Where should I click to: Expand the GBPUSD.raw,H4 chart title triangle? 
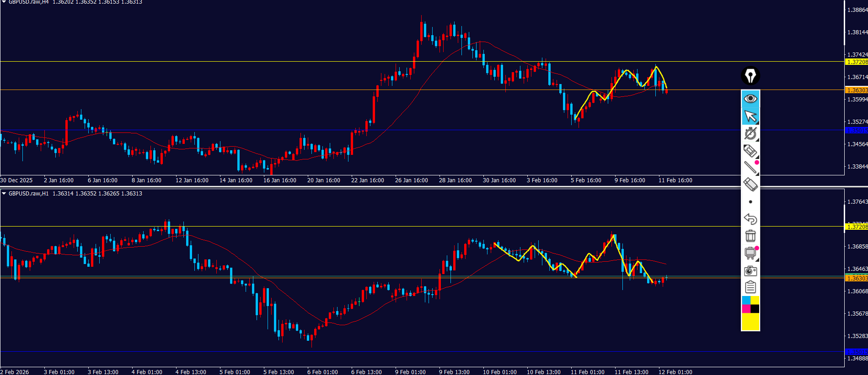coord(4,2)
